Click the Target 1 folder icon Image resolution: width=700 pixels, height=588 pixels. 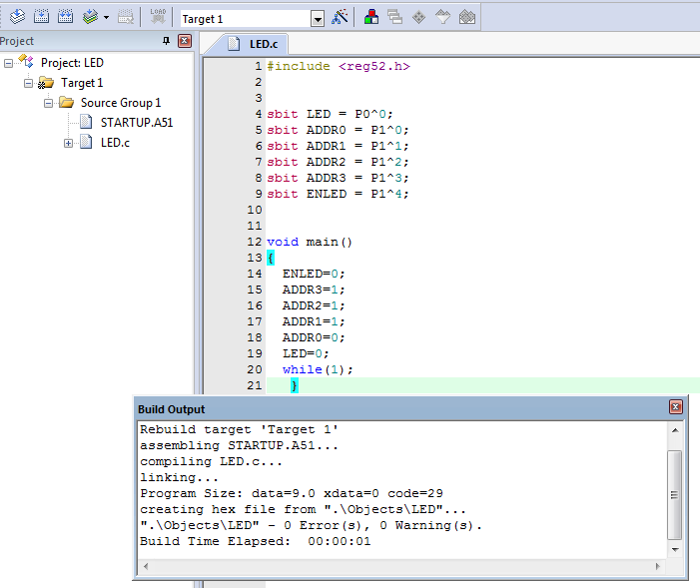(46, 83)
